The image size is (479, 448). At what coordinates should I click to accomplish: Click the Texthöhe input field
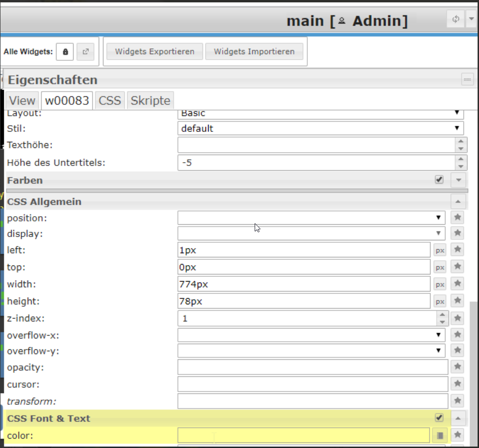point(316,145)
